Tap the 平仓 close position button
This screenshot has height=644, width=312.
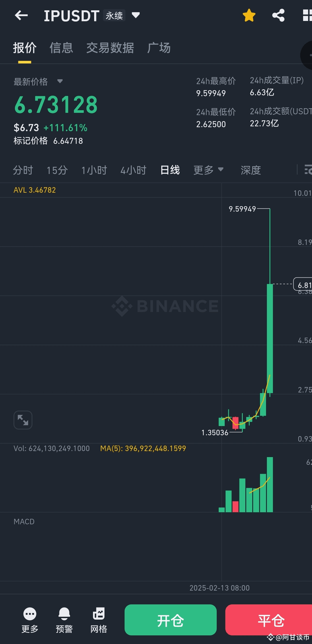coord(271,620)
